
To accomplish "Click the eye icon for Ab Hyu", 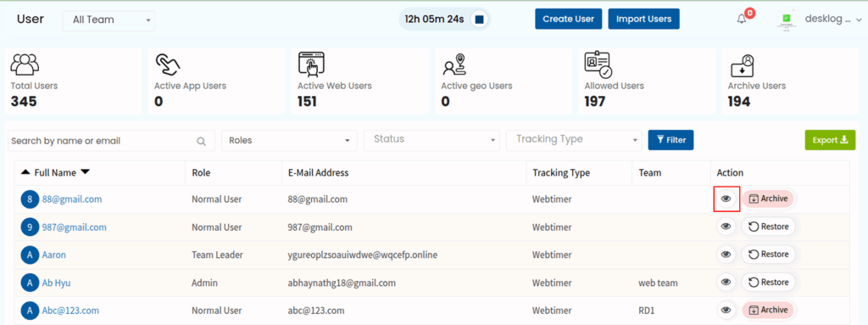I will pos(726,283).
